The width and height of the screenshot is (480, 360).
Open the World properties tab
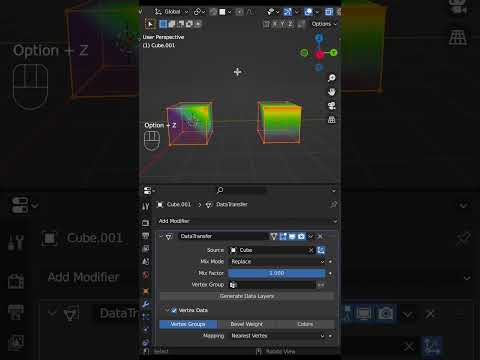(x=146, y=275)
